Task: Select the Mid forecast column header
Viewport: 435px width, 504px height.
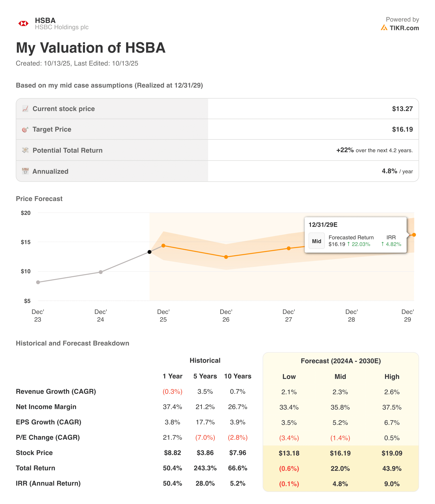Action: (340, 377)
